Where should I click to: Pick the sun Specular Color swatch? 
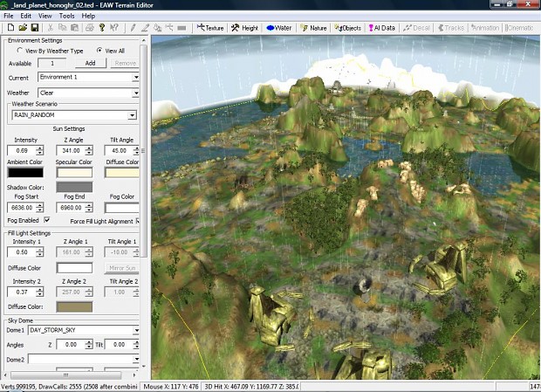pos(74,173)
